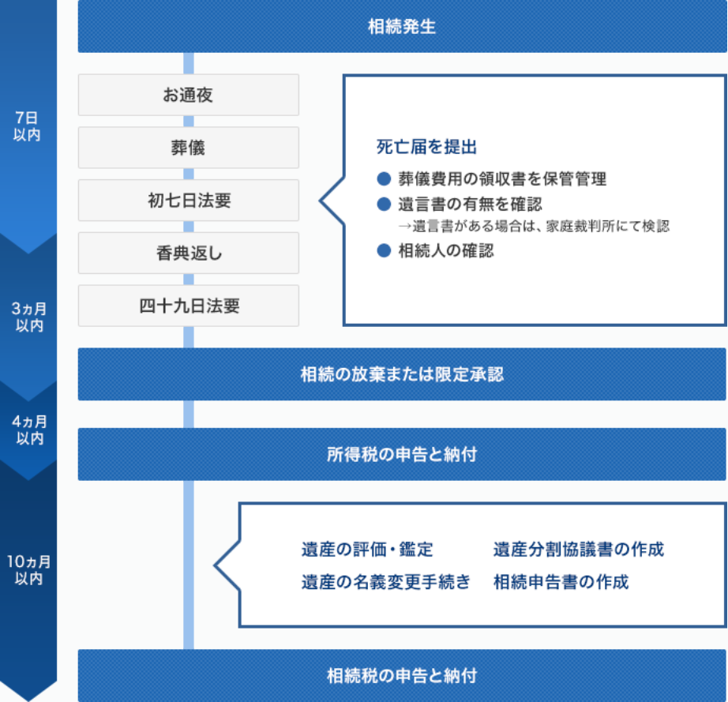
Task: Select 遺産の名義変更手続き item
Action: (x=386, y=583)
